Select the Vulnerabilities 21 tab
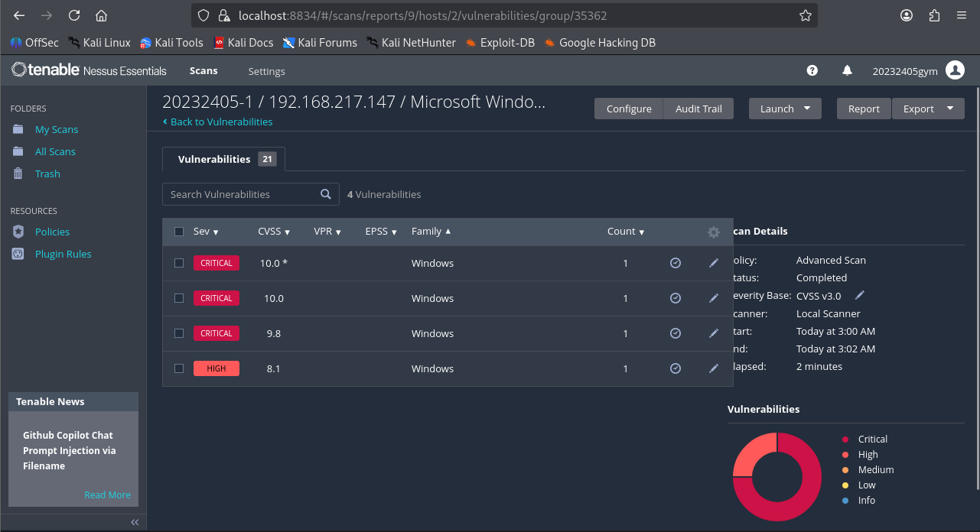Screen dimensions: 980x532 click(224, 159)
